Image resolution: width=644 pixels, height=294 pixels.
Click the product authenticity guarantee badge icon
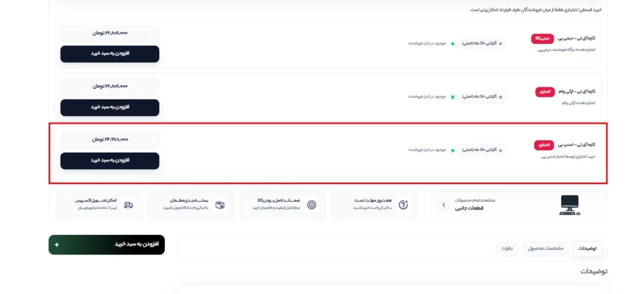click(x=312, y=205)
